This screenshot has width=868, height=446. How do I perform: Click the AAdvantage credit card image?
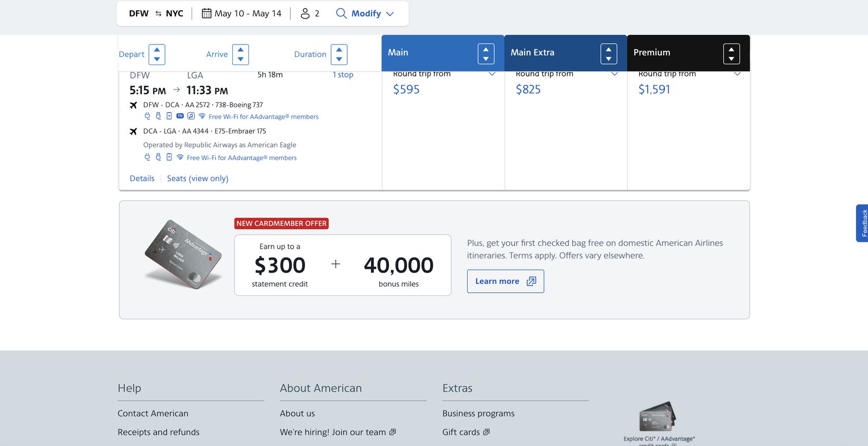pos(184,254)
